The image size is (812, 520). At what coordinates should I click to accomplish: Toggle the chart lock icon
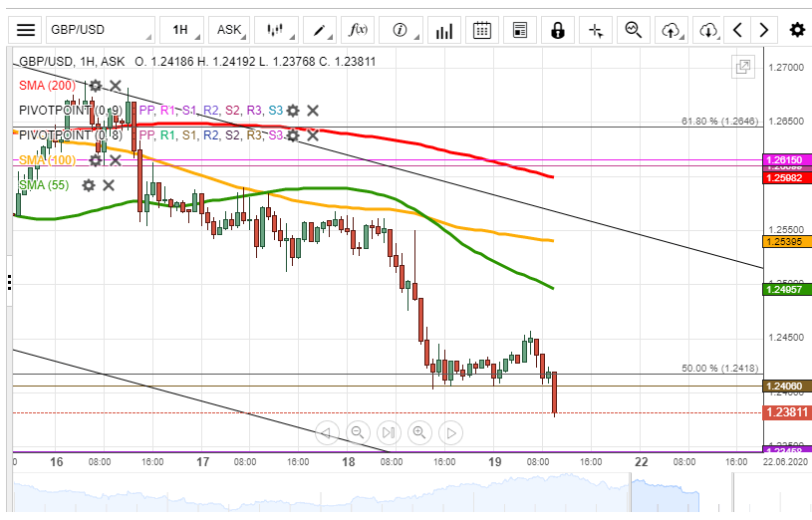coord(558,30)
